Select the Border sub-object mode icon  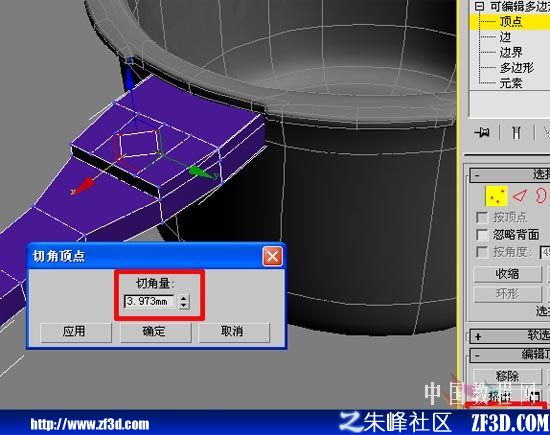pos(541,196)
